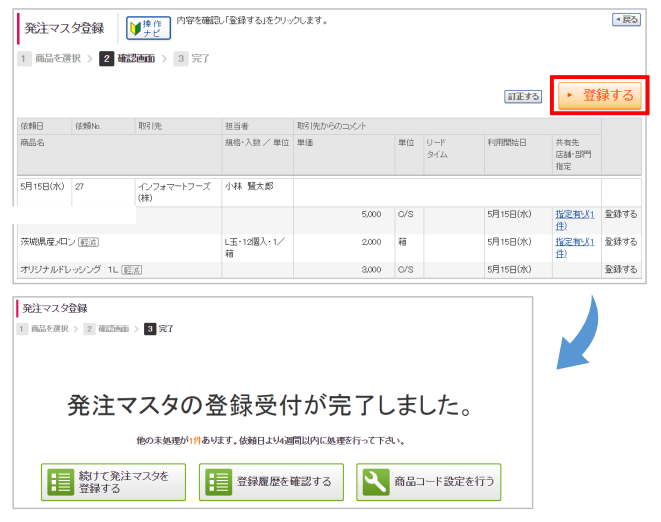The image size is (661, 522).
Task: Click the 茨城県産メロン product name
Action: tap(48, 242)
